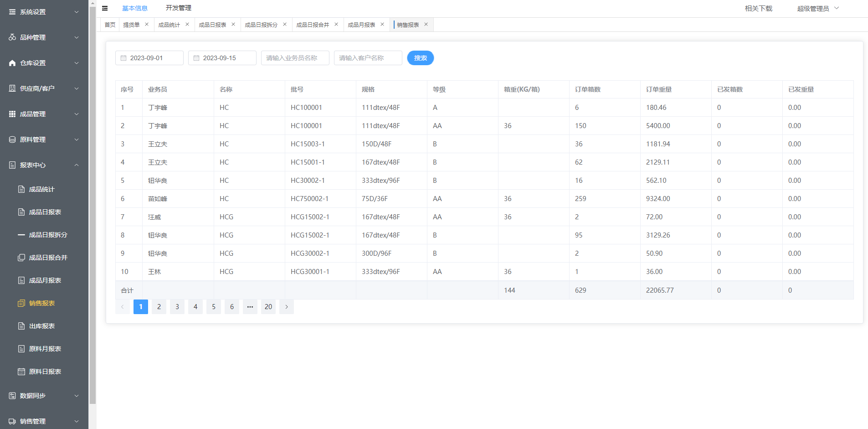The image size is (868, 429).
Task: Click calendar icon in start date field
Action: [x=123, y=58]
